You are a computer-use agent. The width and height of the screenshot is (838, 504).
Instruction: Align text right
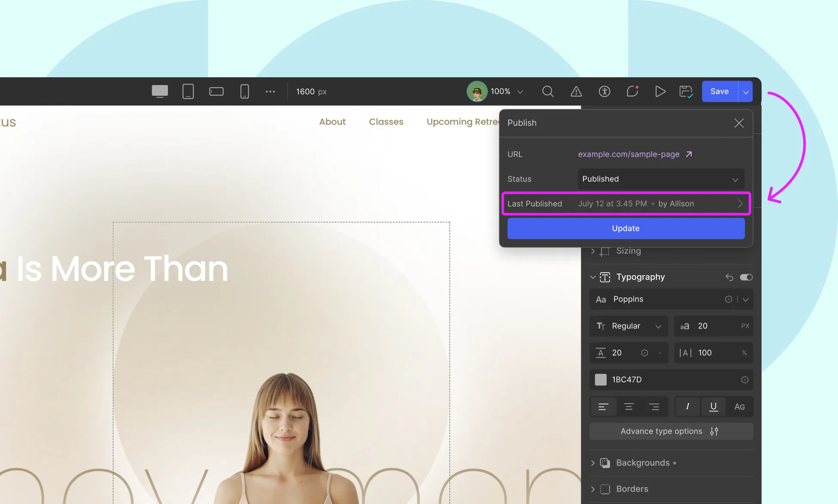coord(654,407)
